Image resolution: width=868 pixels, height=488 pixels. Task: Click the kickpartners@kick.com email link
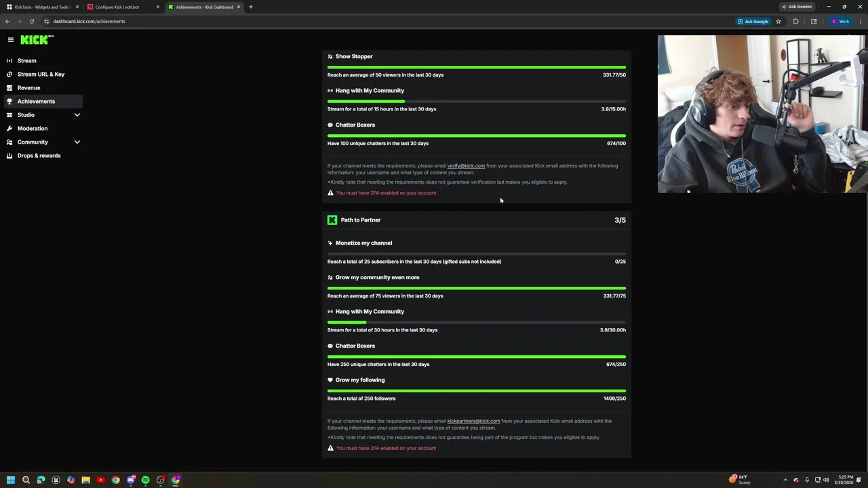click(473, 421)
